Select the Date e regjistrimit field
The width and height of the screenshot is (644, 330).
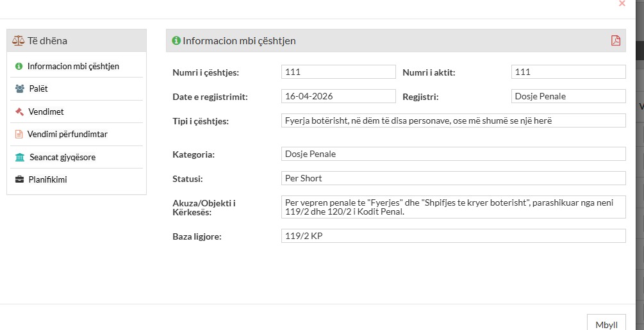[338, 96]
